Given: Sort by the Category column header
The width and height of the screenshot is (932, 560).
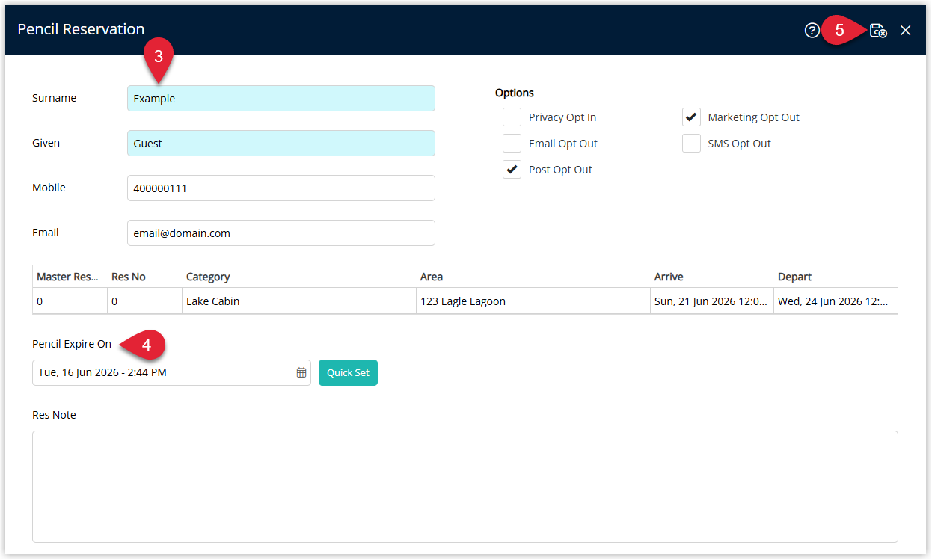Looking at the screenshot, I should [x=299, y=277].
